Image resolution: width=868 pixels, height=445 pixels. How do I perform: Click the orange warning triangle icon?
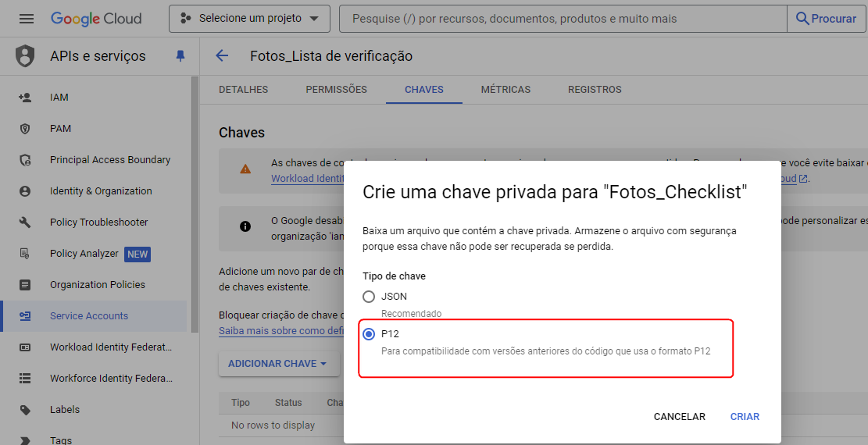pos(245,169)
